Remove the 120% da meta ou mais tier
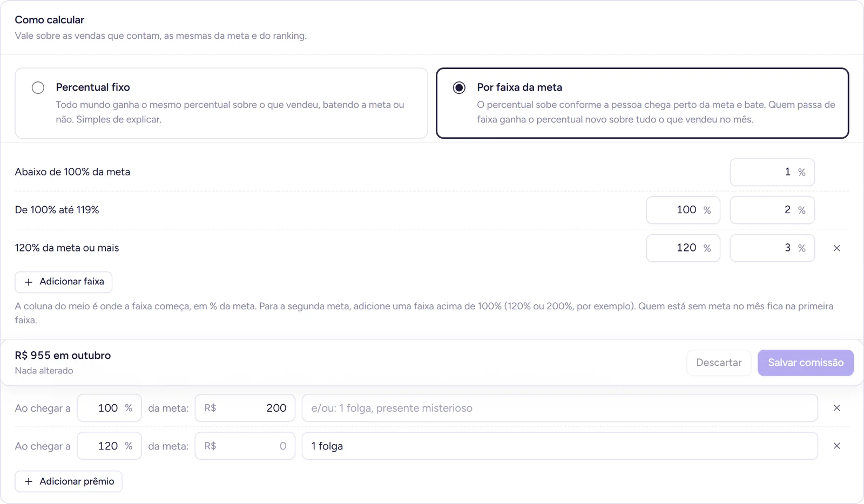 (836, 248)
